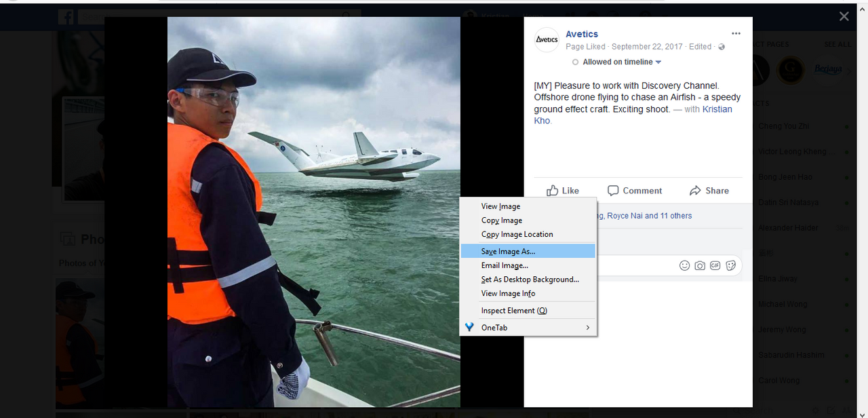Click the sticker icon in comment box
Viewport: 868px width, 418px height.
coord(730,265)
